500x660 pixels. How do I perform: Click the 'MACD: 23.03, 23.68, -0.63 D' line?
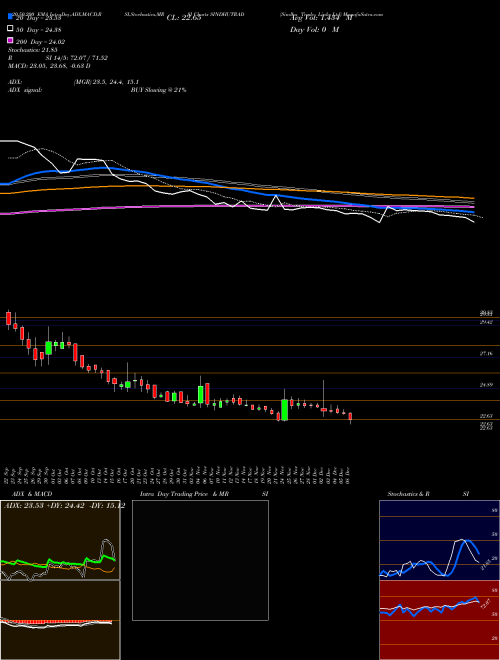[49, 66]
